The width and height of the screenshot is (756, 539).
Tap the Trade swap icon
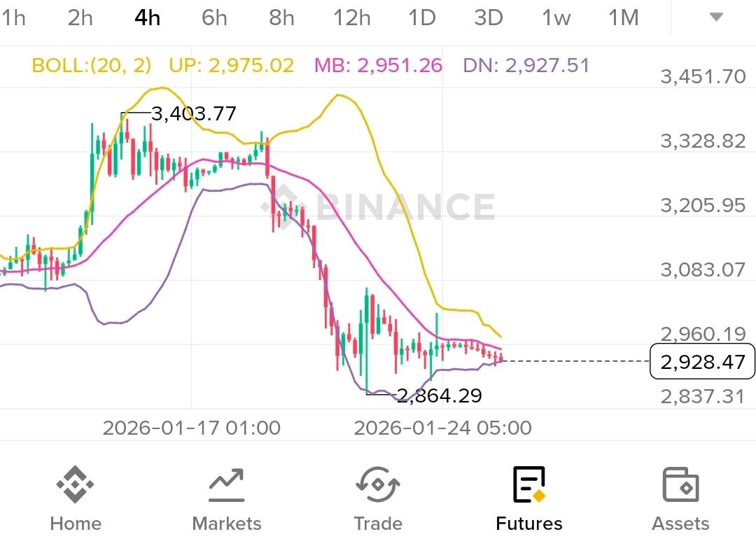coord(377,485)
